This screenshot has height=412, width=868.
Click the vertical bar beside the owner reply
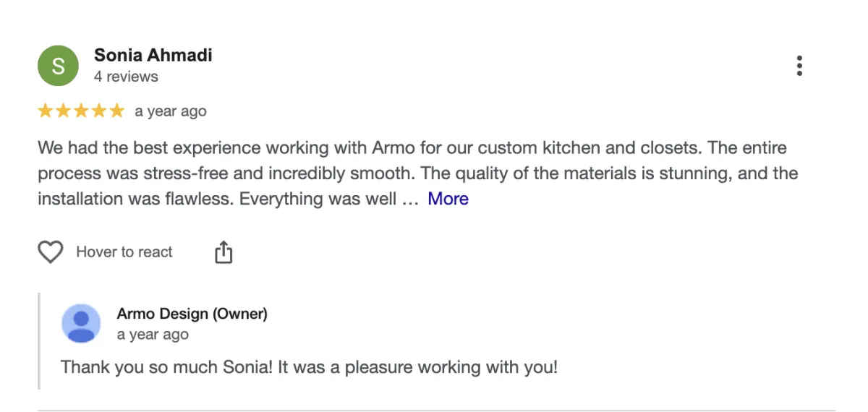click(x=39, y=341)
